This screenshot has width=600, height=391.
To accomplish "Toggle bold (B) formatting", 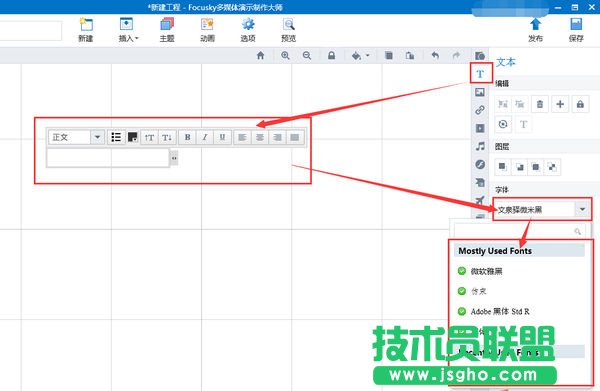I will click(x=188, y=137).
